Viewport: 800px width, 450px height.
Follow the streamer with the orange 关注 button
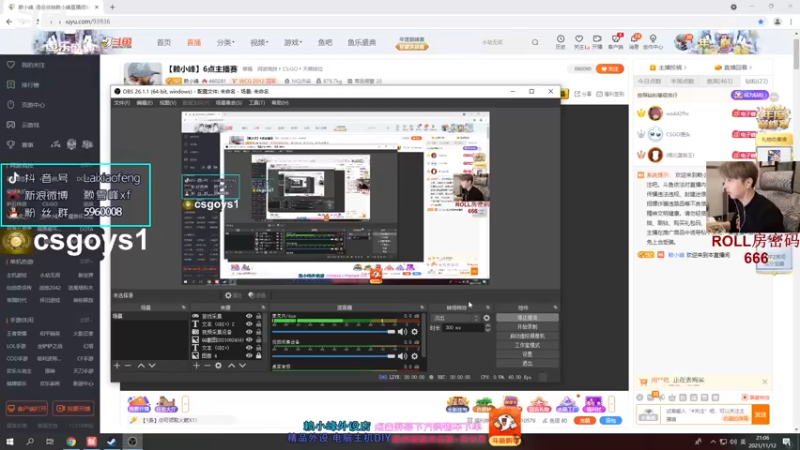pos(610,68)
